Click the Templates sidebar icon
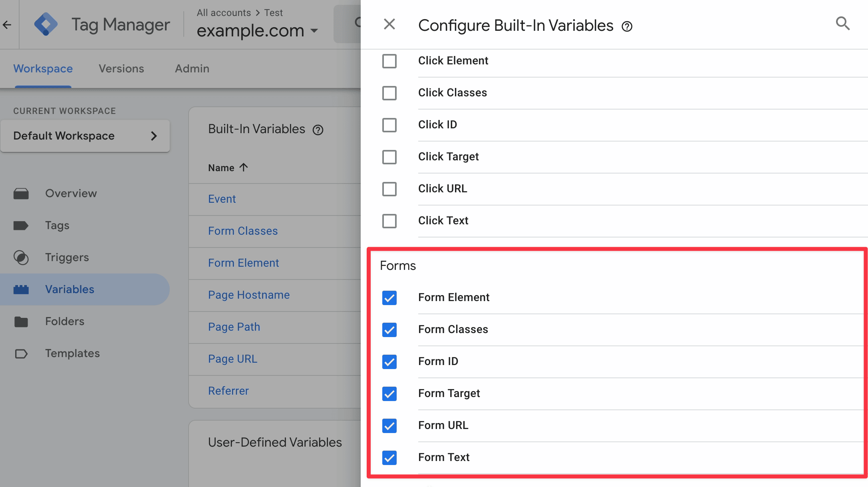The height and width of the screenshot is (487, 868). pyautogui.click(x=21, y=353)
